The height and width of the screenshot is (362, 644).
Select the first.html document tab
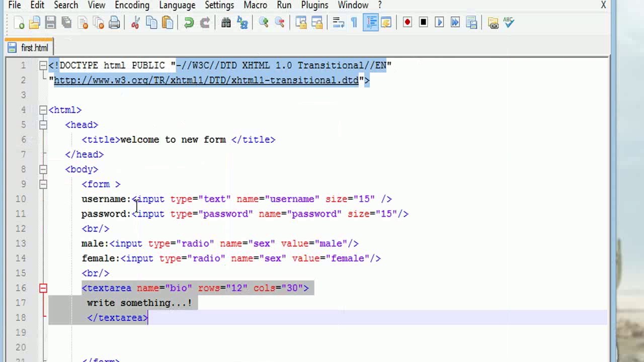click(29, 48)
